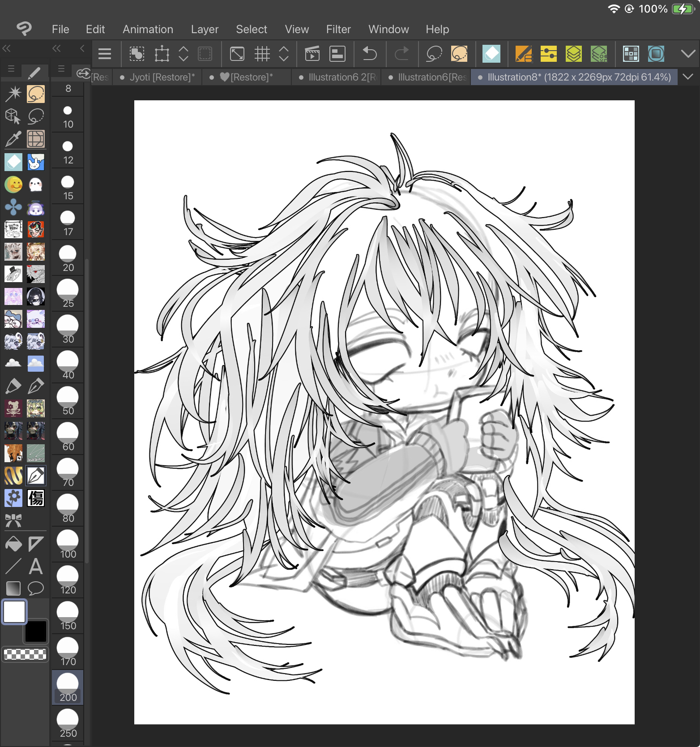The image size is (700, 747).
Task: Toggle the transparent color checkerboard swatch
Action: pos(25,654)
